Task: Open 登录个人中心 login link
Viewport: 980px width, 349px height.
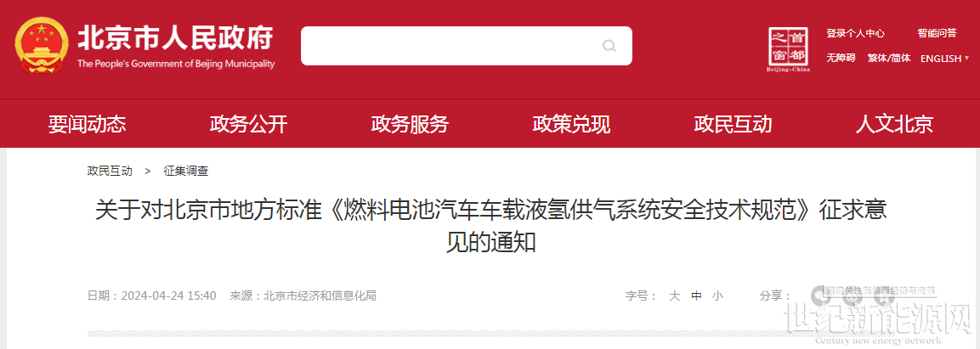Action: [x=855, y=33]
